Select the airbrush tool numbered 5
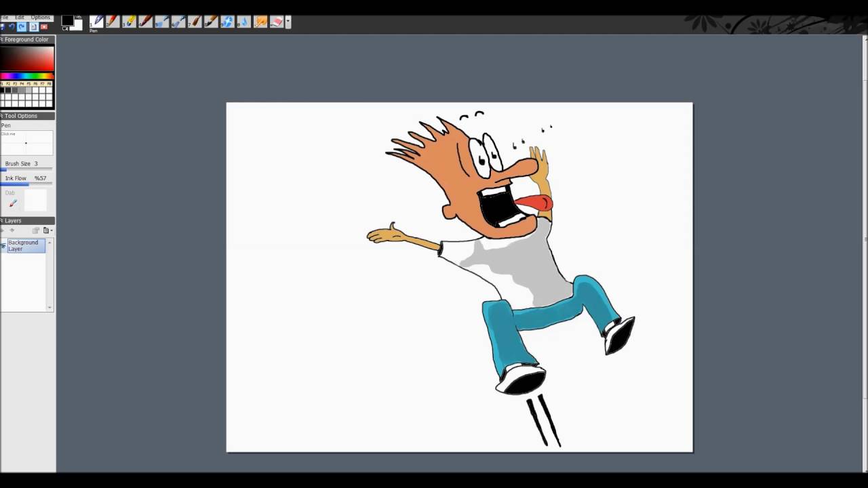Screen dimensions: 868x488 click(x=161, y=22)
